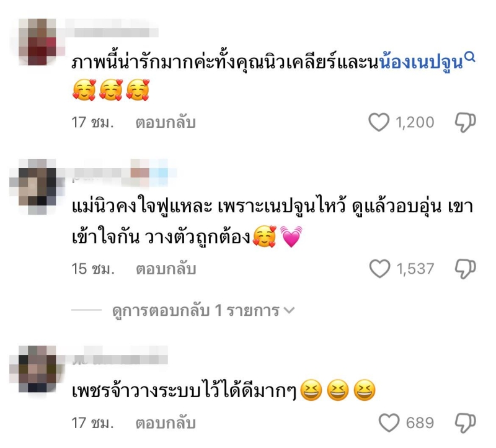Reply to the first comment via ตอบกลับ
This screenshot has width=496, height=448.
click(166, 123)
